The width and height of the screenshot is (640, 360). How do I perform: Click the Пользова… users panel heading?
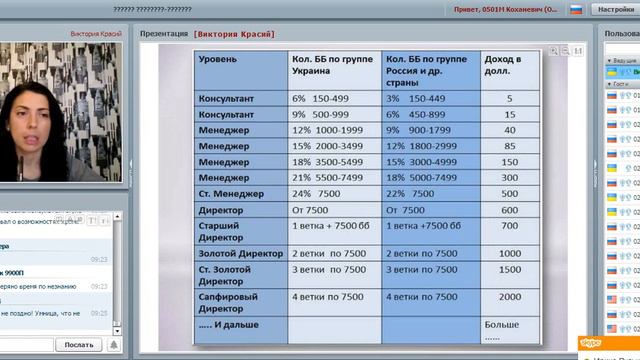coord(622,34)
